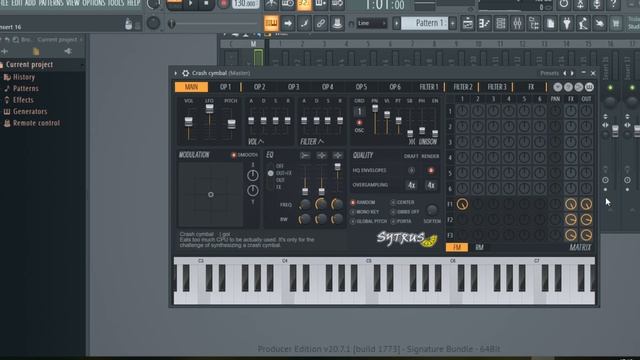Click the main VOL slider handle
The width and height of the screenshot is (640, 360).
click(x=189, y=121)
